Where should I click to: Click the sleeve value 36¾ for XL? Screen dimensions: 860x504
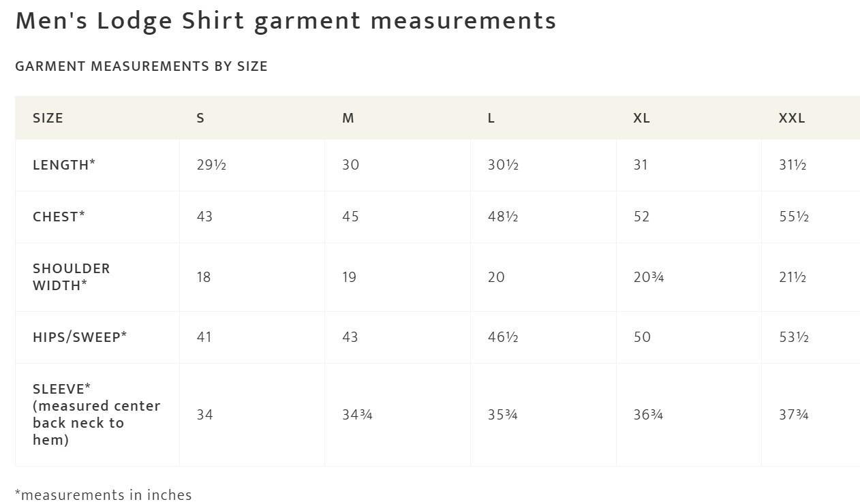[x=648, y=414]
